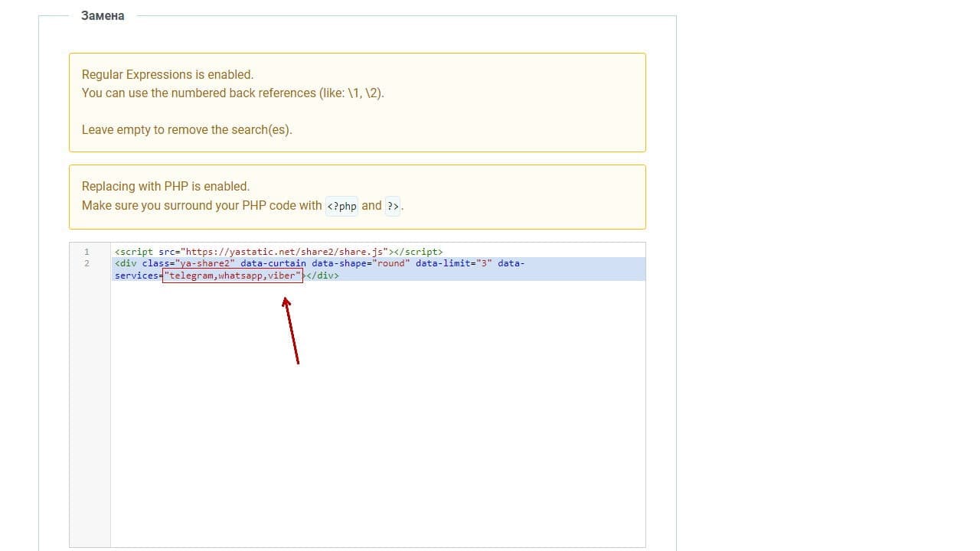Click the "Leave empty to remove" hint text

[x=187, y=130]
